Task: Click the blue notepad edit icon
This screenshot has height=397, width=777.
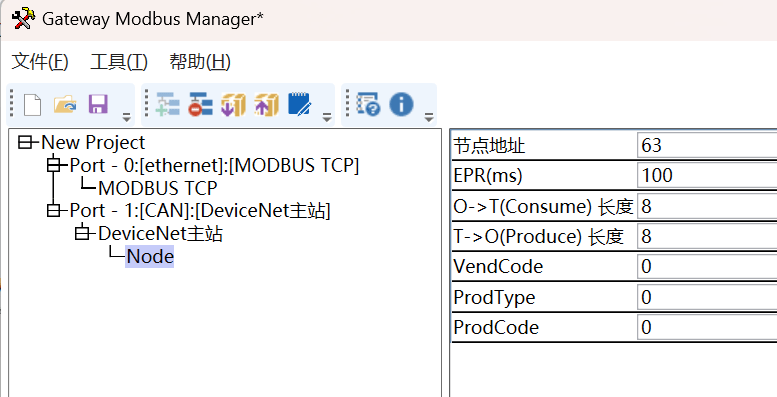Action: 299,105
